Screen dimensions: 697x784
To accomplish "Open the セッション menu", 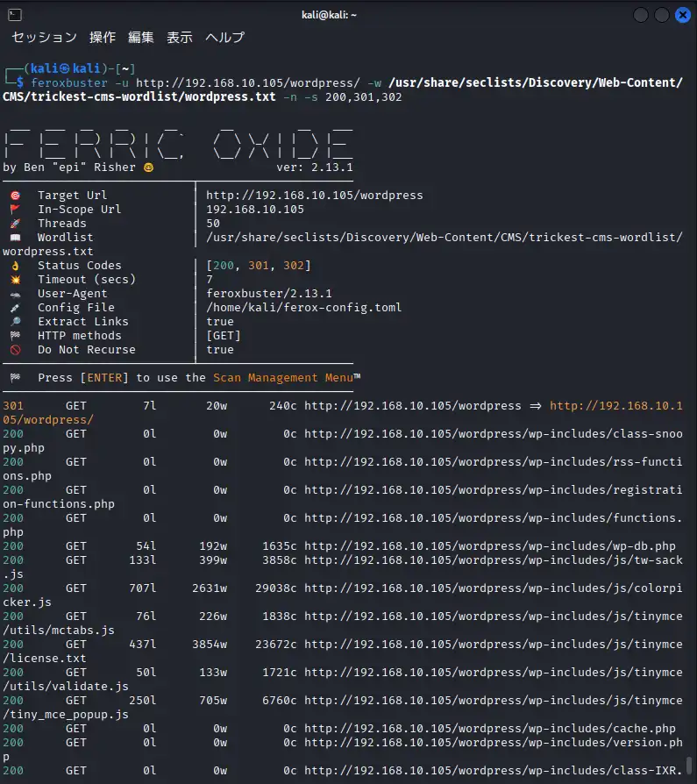I will [44, 38].
